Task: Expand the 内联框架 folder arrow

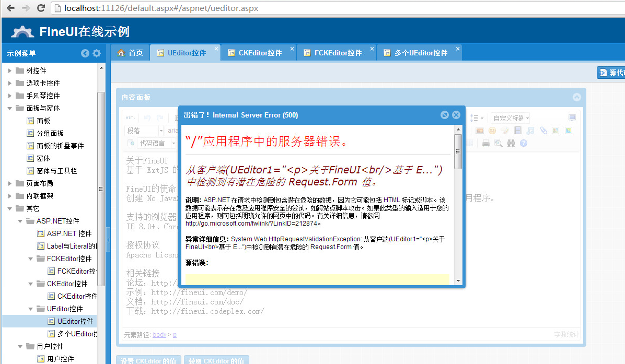Action: pos(10,196)
